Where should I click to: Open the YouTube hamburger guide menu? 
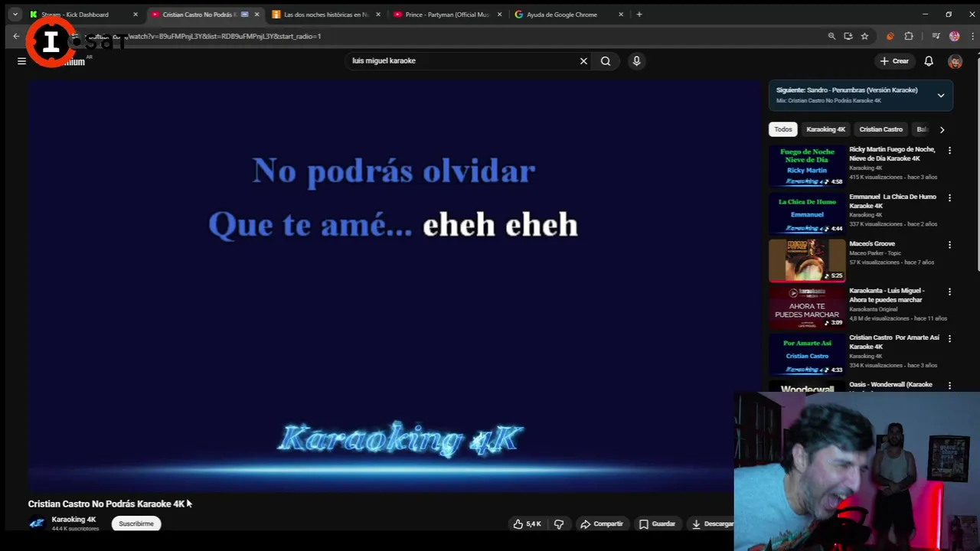click(x=21, y=61)
